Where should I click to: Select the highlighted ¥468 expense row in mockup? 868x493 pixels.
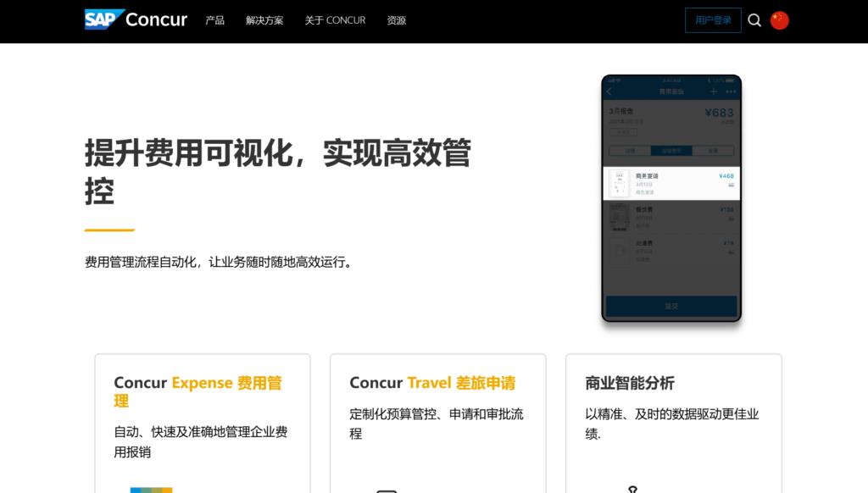point(671,183)
